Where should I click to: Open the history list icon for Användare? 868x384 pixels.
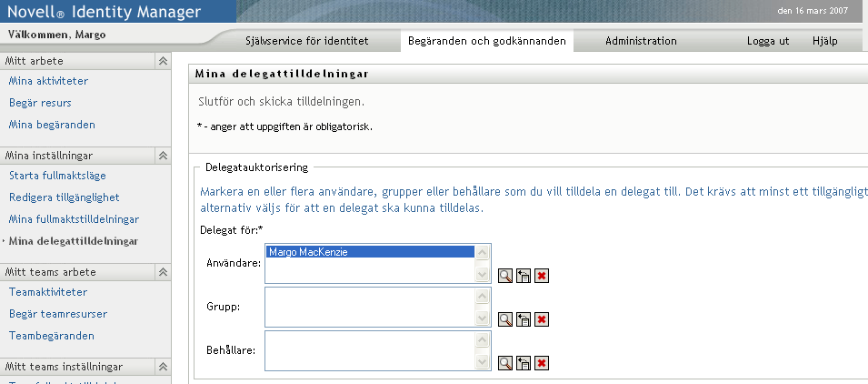(524, 276)
